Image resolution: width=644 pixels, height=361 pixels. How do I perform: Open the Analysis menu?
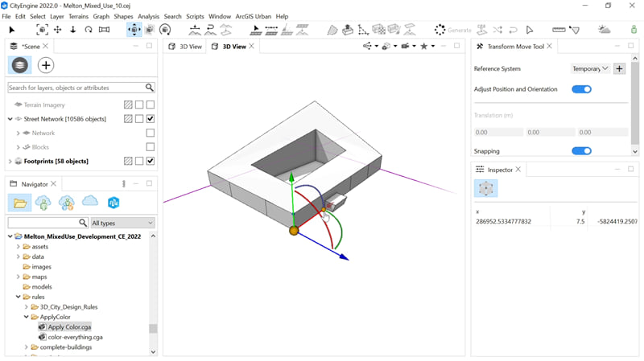point(148,16)
